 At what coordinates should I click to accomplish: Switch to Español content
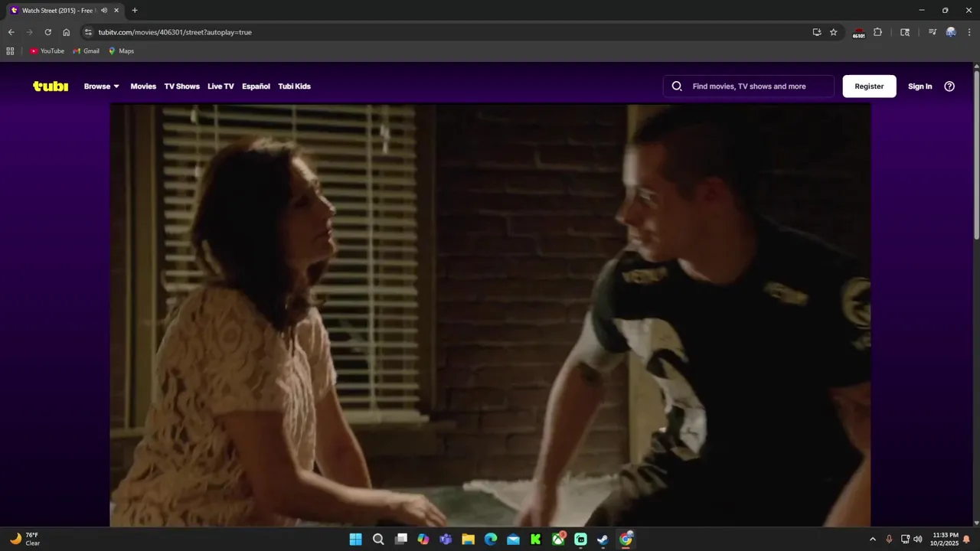256,86
